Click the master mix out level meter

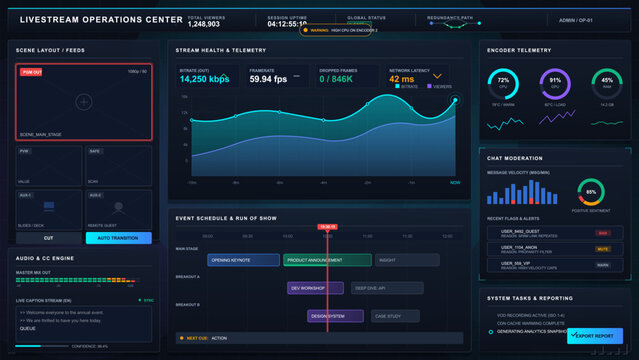coord(77,280)
